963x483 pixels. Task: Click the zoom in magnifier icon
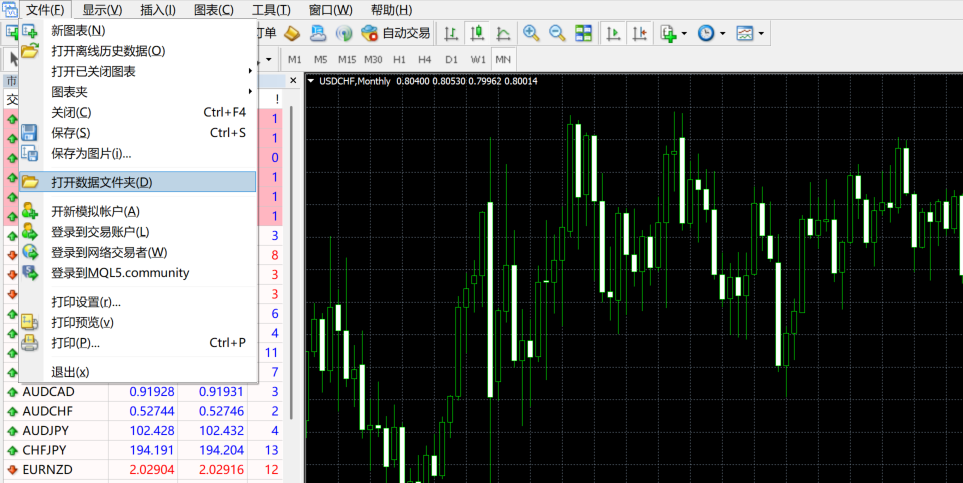pyautogui.click(x=531, y=33)
